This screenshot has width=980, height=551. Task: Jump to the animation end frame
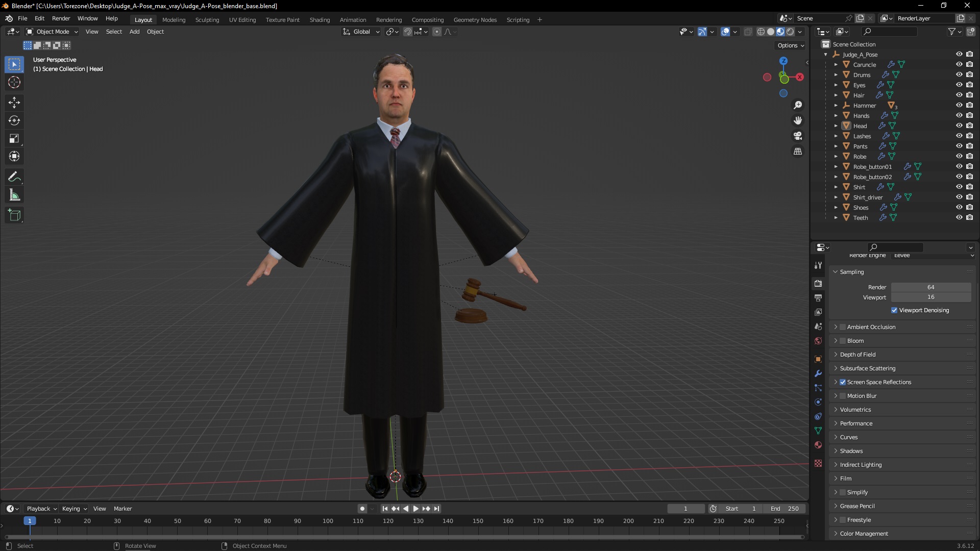(437, 509)
